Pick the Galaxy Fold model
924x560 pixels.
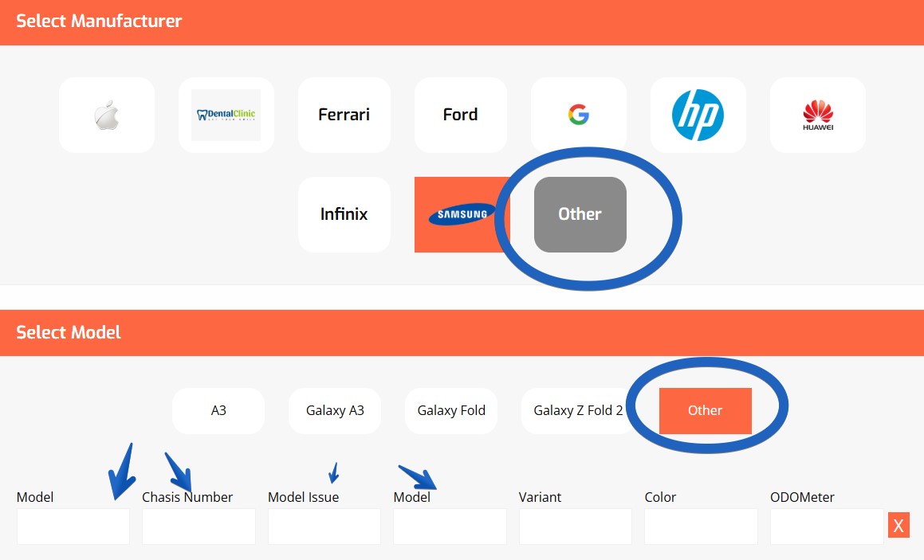click(x=450, y=410)
